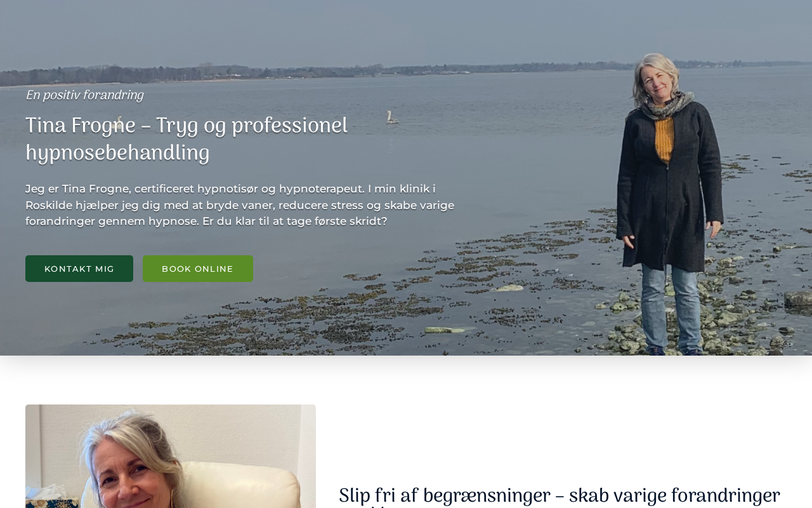
Task: Click the woman's yellow sweater in the hero photo
Action: [x=664, y=138]
